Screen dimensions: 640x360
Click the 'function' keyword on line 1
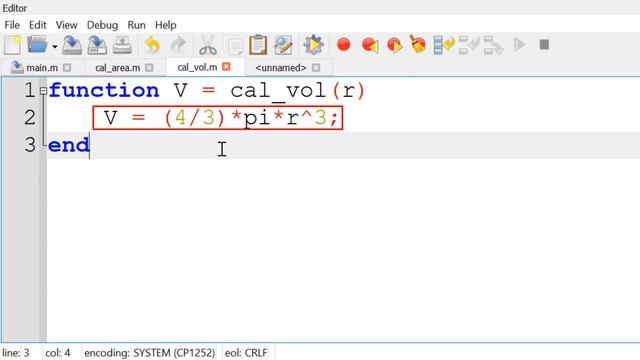pyautogui.click(x=104, y=90)
